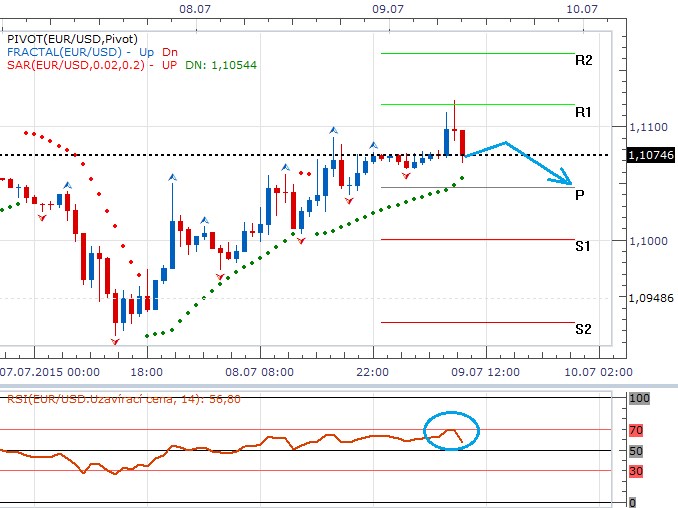Click the S1 support level label
Viewport: 678px width, 508px height.
582,246
